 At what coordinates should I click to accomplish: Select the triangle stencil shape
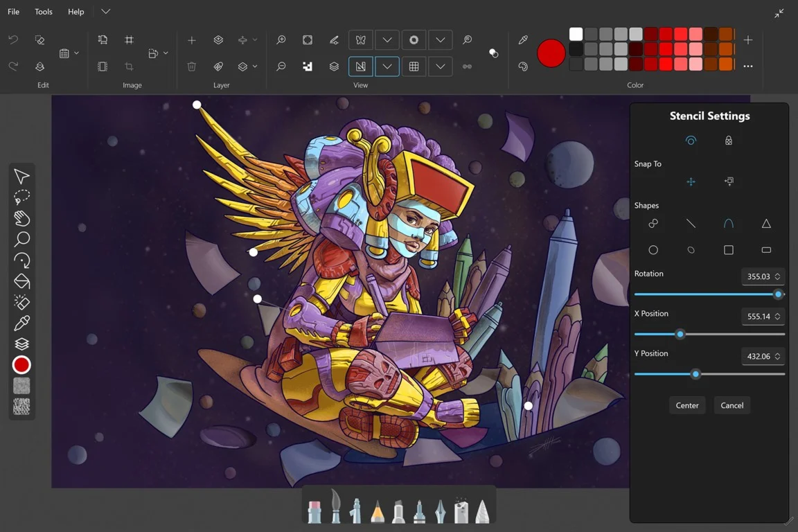(x=765, y=224)
